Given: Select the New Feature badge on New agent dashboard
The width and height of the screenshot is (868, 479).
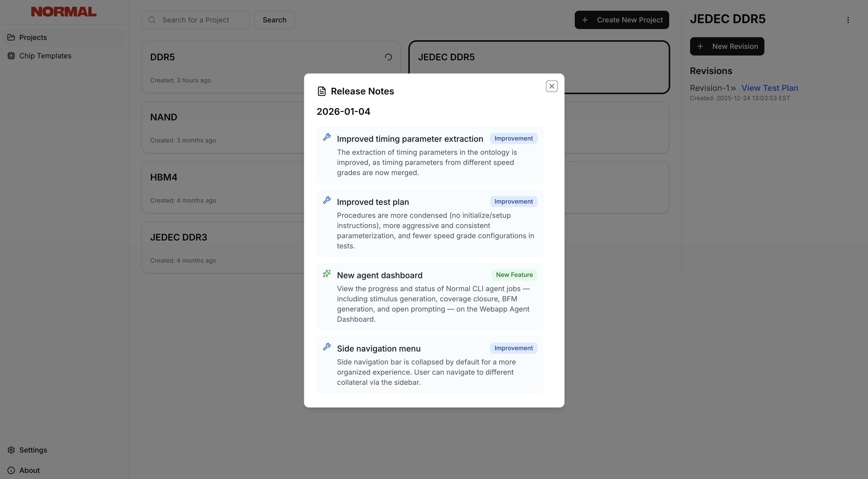Looking at the screenshot, I should (x=514, y=275).
